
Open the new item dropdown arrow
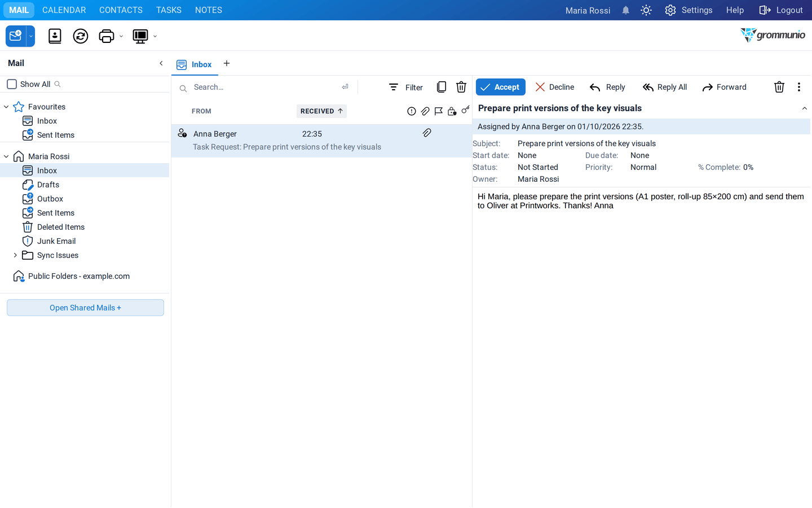click(x=31, y=36)
